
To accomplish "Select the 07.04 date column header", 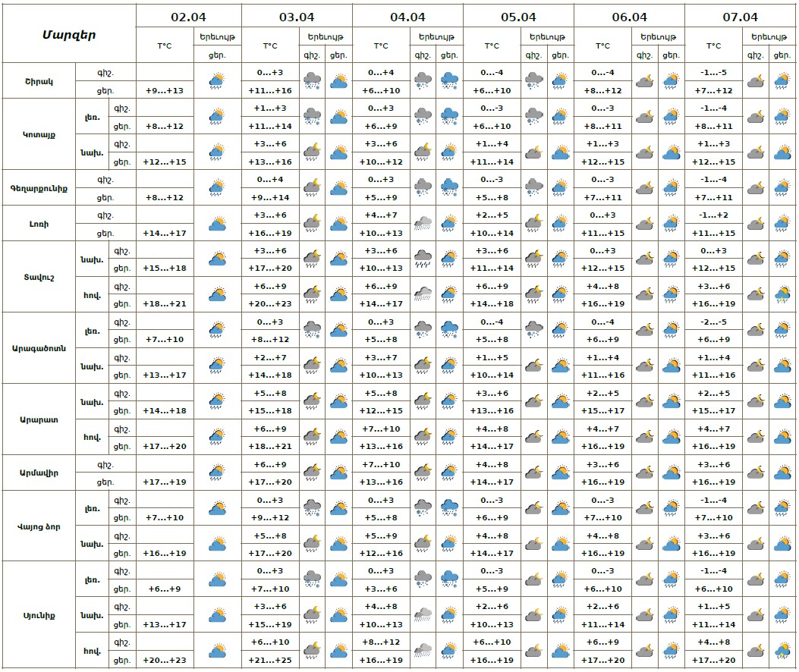I will coord(740,16).
